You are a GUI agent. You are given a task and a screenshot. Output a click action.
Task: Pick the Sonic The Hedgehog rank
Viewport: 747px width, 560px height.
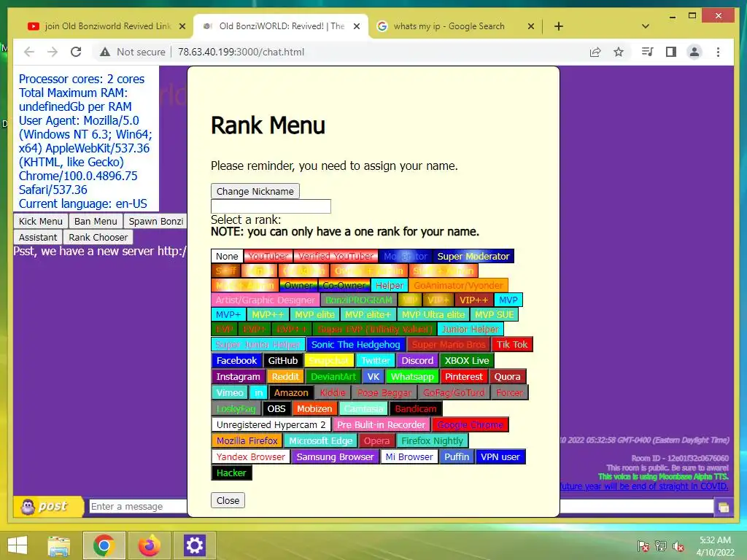pos(356,344)
